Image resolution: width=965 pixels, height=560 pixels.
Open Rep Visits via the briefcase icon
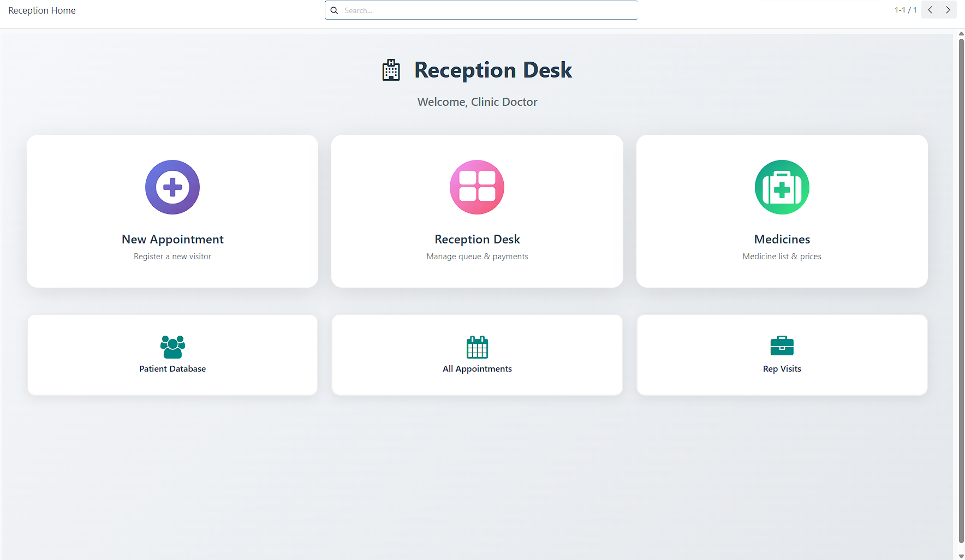point(782,346)
